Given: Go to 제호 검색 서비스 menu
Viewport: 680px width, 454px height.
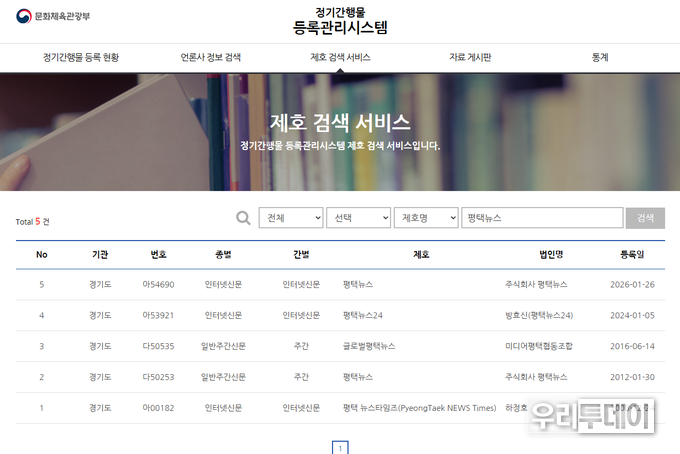Looking at the screenshot, I should [340, 58].
